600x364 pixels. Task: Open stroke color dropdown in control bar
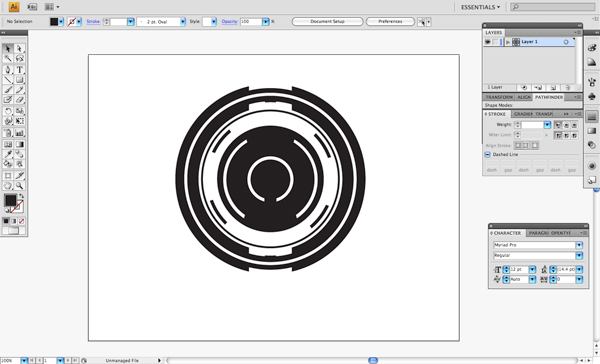coord(79,22)
